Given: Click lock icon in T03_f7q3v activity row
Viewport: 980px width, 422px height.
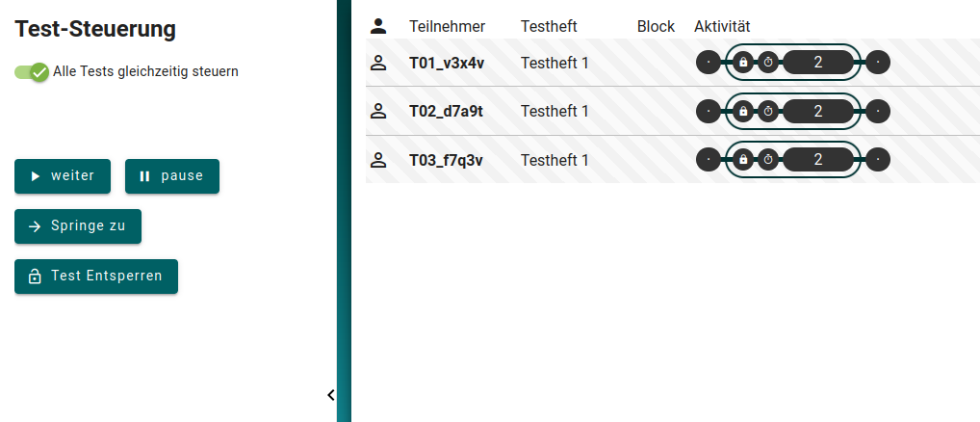Looking at the screenshot, I should [x=743, y=159].
